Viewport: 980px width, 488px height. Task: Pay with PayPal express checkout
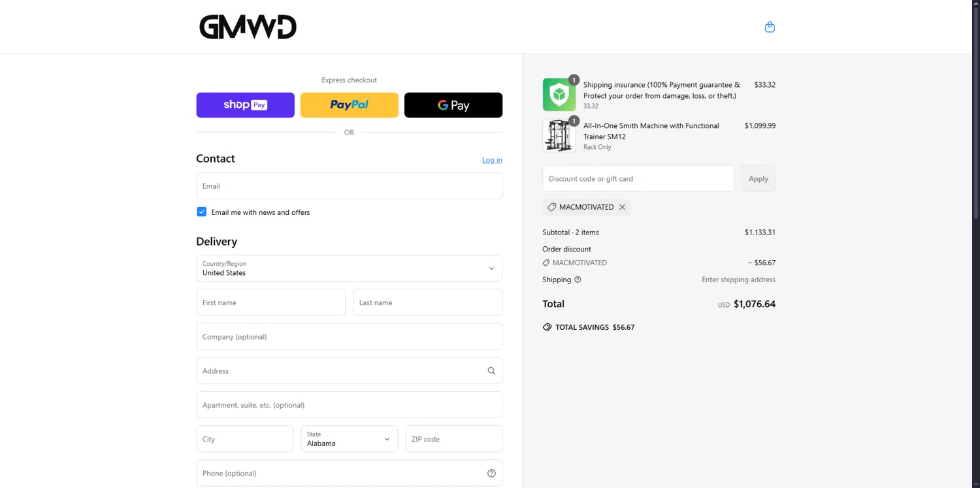pyautogui.click(x=349, y=105)
